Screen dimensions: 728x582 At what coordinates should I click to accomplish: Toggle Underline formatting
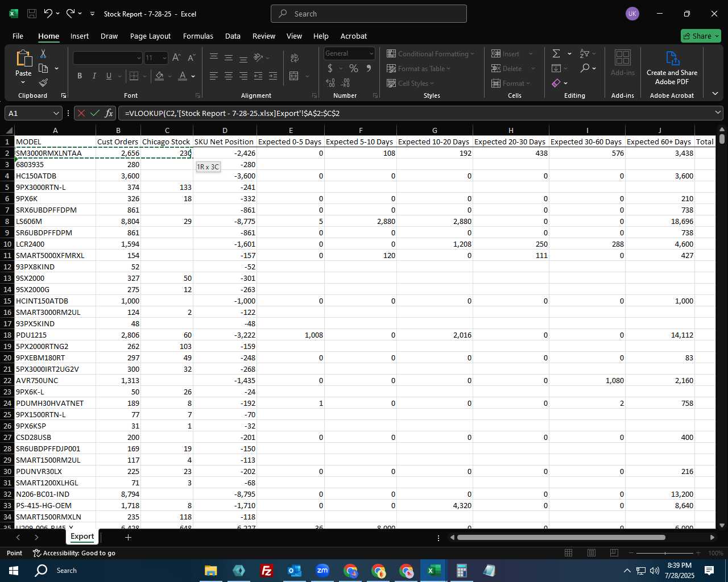pos(109,76)
